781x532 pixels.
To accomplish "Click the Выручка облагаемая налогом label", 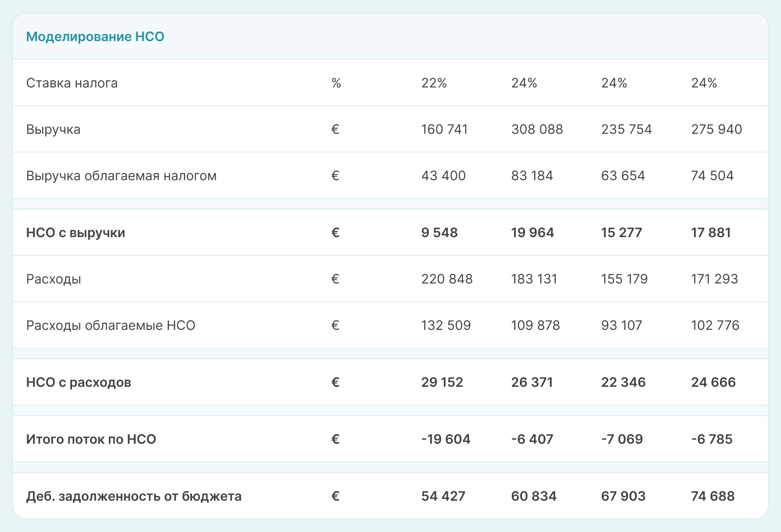I will (x=121, y=176).
